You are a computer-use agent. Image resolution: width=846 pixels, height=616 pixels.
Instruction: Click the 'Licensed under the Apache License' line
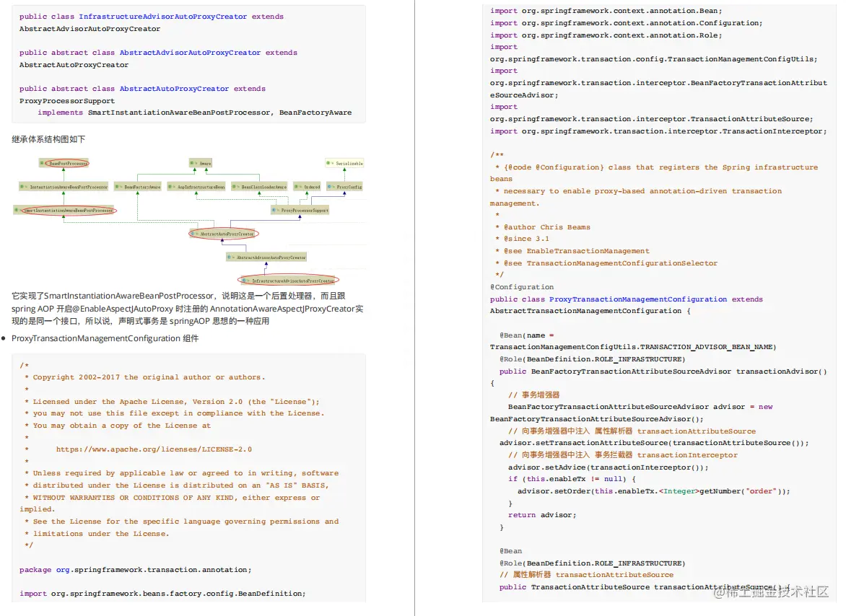coord(172,402)
